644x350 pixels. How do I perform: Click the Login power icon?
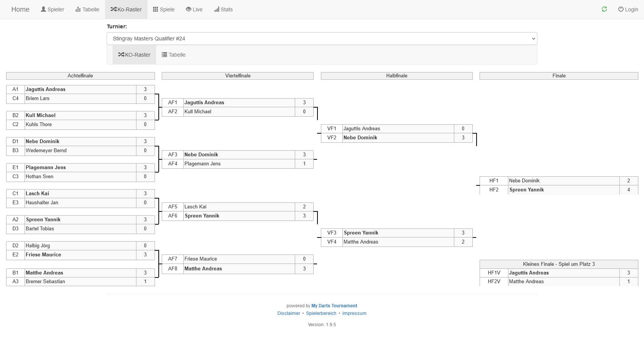click(x=621, y=9)
